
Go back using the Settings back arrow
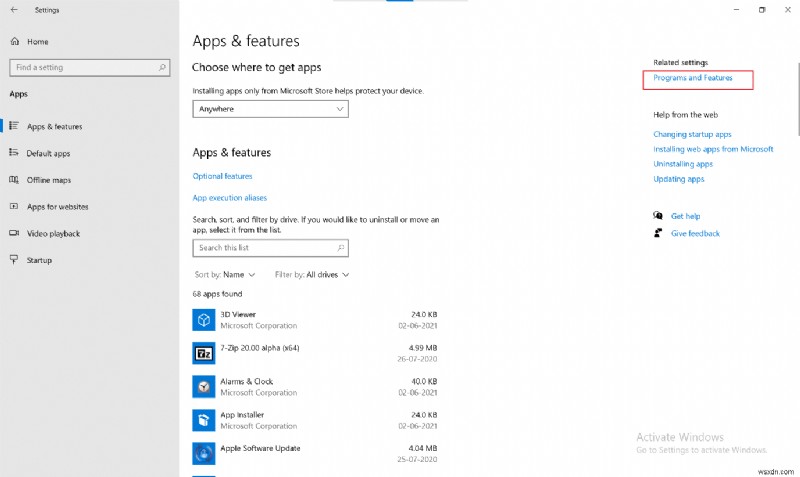[14, 10]
